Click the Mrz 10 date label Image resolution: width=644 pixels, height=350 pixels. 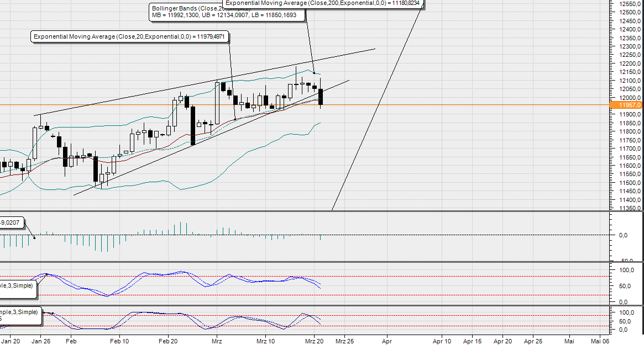click(266, 341)
